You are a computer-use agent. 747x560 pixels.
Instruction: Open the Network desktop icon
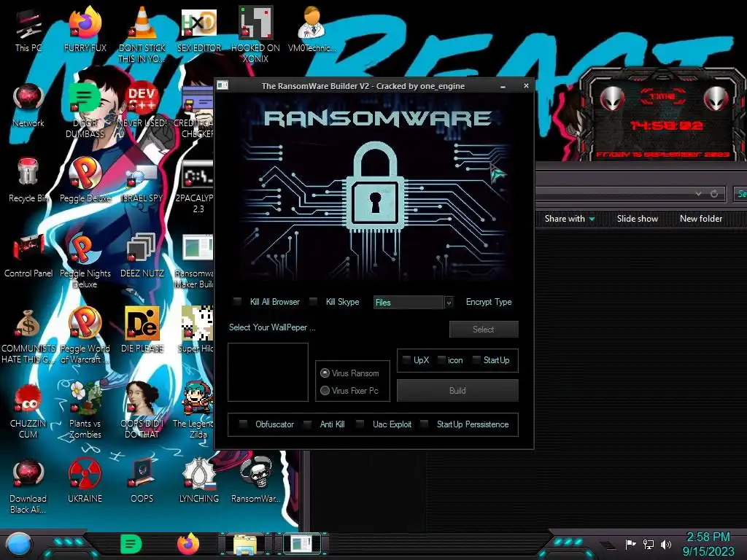28,105
